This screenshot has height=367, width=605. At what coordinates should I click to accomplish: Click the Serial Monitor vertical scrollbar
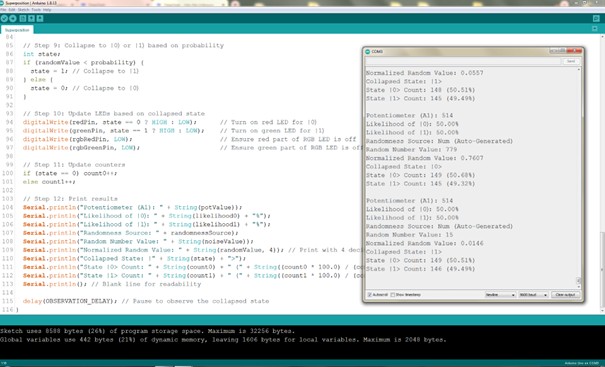point(578,178)
